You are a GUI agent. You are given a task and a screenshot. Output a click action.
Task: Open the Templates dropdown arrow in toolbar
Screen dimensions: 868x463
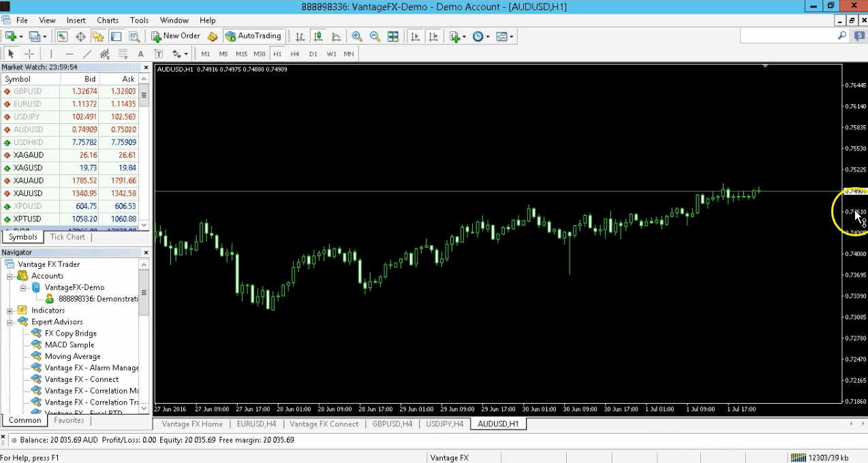pyautogui.click(x=512, y=37)
